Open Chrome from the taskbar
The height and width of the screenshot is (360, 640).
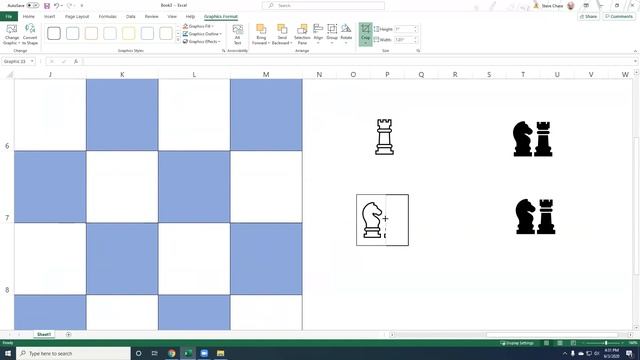(171, 353)
